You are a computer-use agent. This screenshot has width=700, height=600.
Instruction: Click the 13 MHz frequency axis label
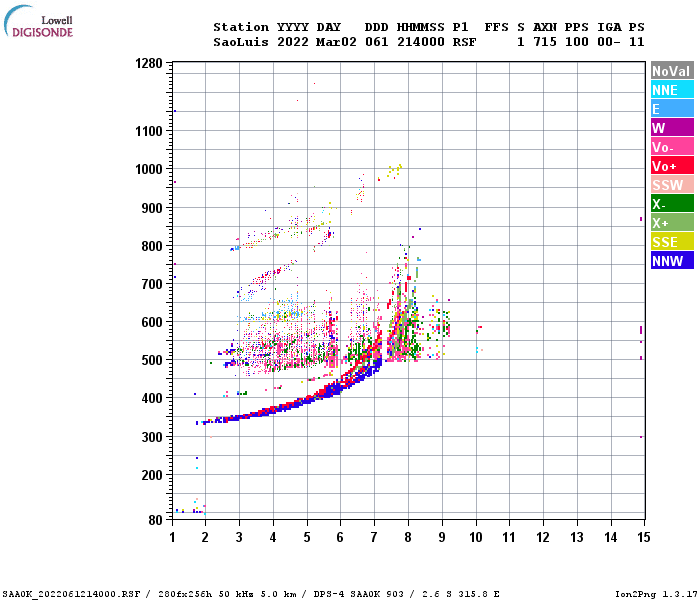(577, 537)
